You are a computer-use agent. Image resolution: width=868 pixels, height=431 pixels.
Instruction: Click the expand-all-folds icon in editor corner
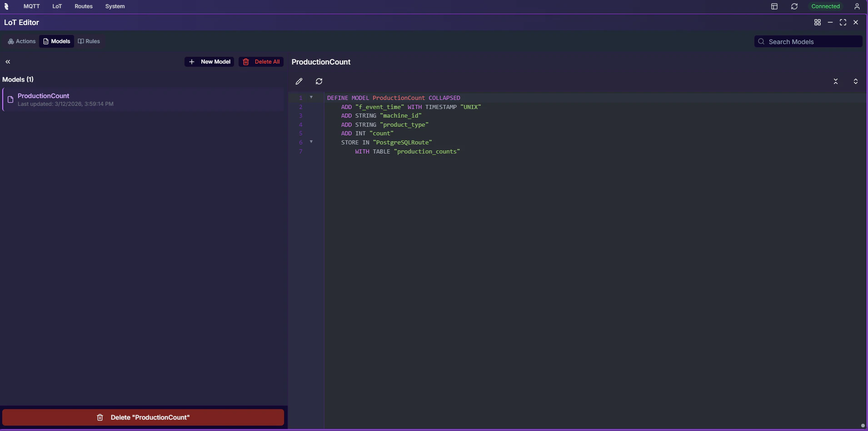(x=856, y=81)
